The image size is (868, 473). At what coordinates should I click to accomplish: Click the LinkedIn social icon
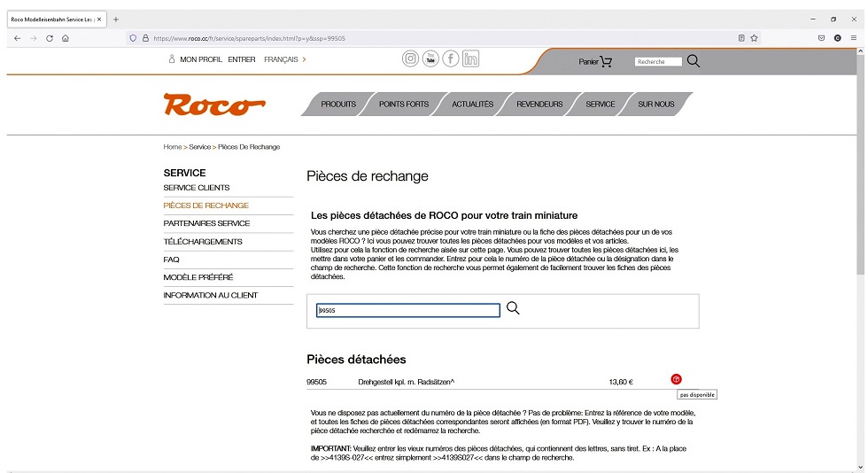tap(470, 59)
